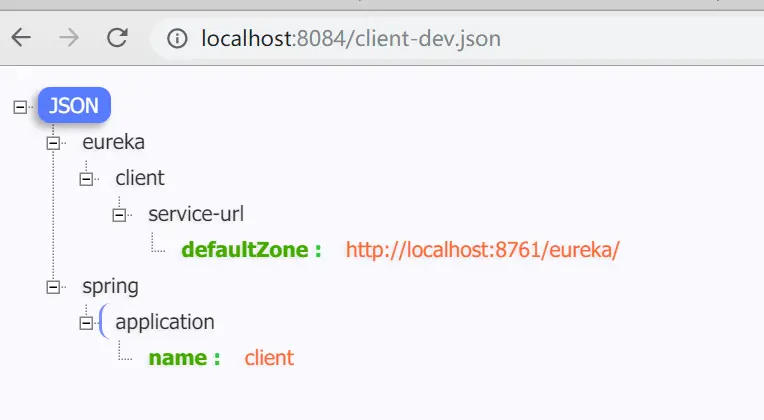Select the spring tree label
Viewport: 764px width, 420px height.
(x=110, y=287)
